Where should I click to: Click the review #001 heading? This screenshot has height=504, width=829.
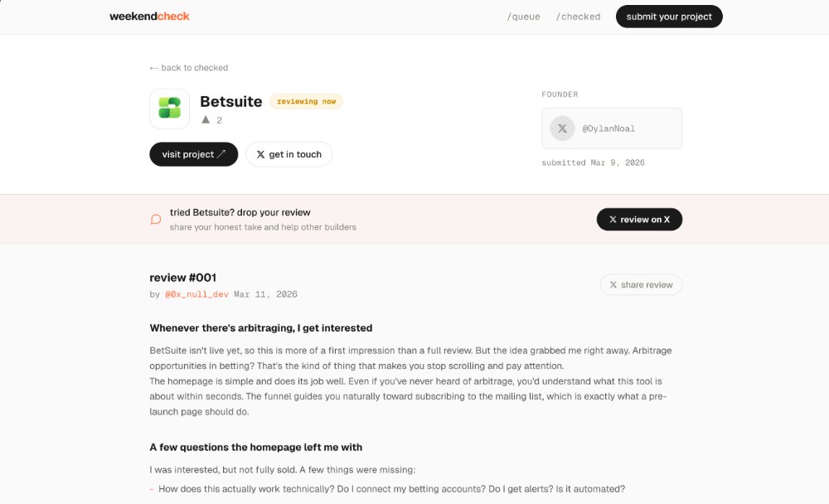point(183,278)
